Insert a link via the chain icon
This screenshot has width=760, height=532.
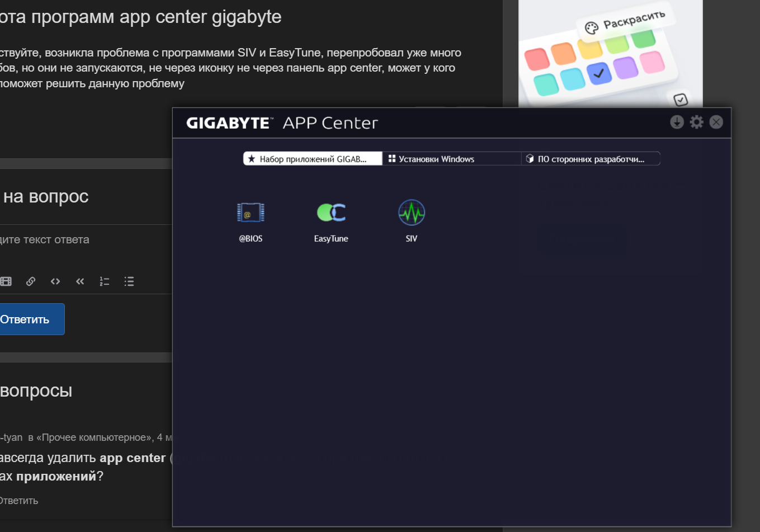[31, 281]
